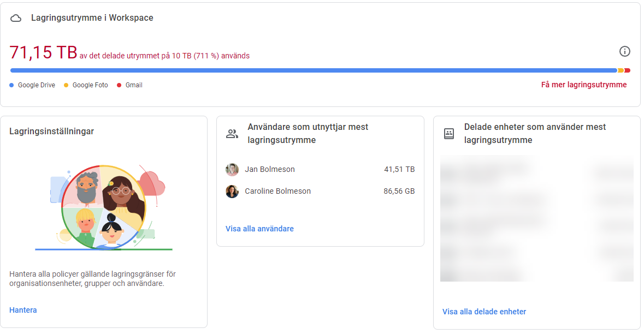644x334 pixels.
Task: Click the shared drives icon
Action: 448,134
